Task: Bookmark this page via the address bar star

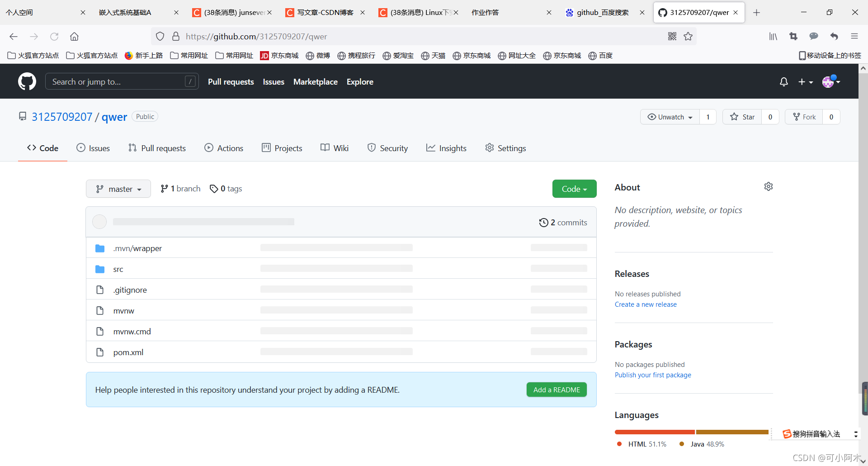Action: pyautogui.click(x=688, y=36)
